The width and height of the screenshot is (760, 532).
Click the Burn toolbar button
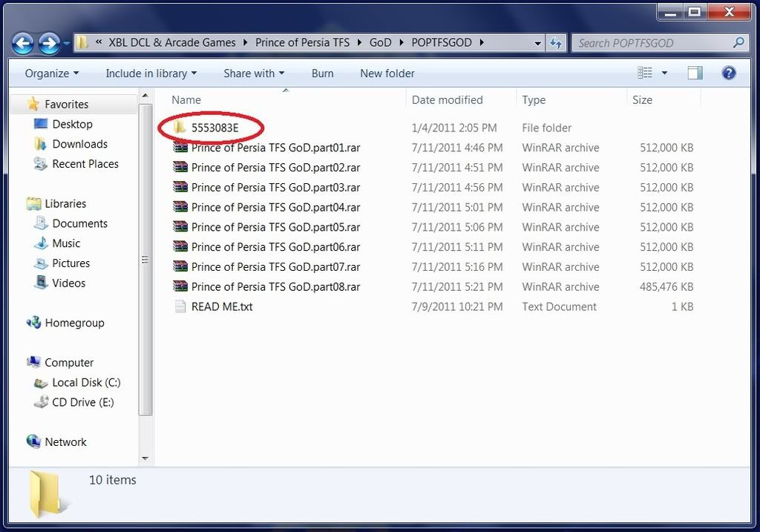[322, 73]
